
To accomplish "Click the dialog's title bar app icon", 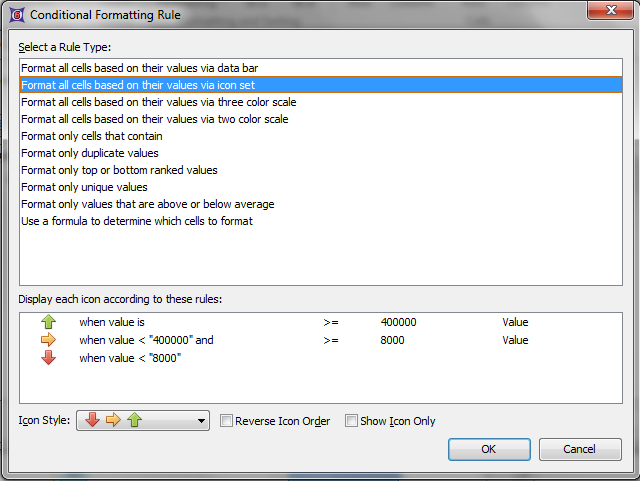I will [14, 15].
